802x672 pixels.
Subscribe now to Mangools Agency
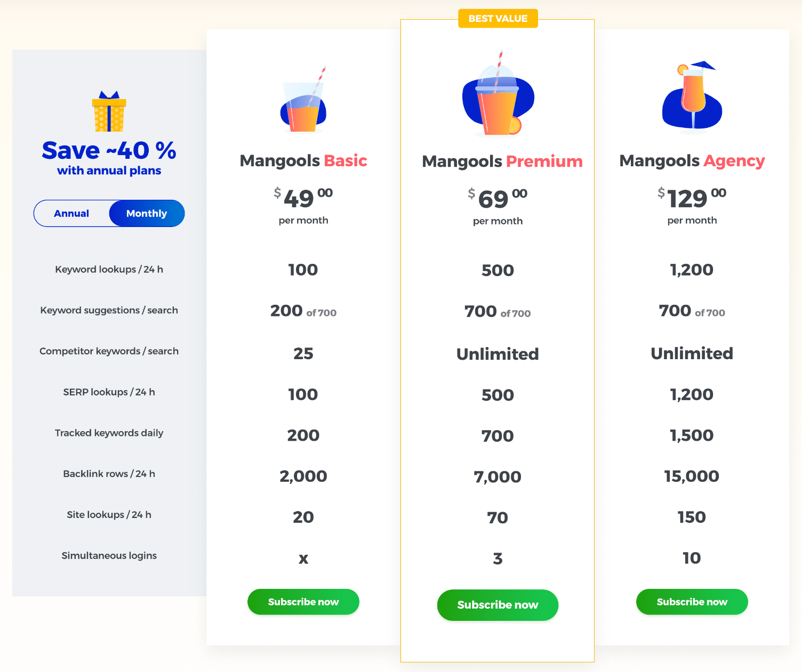click(x=692, y=602)
